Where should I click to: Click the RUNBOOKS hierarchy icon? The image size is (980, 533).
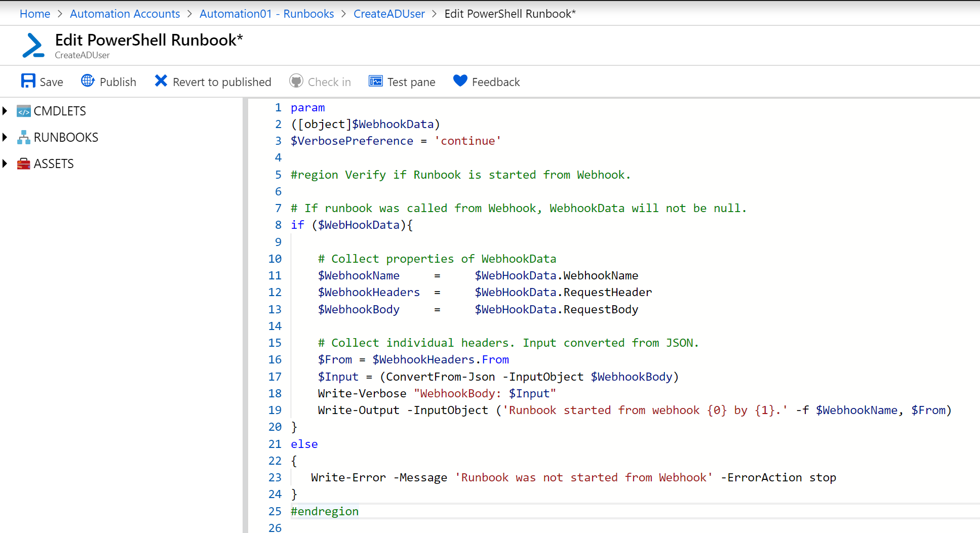24,138
